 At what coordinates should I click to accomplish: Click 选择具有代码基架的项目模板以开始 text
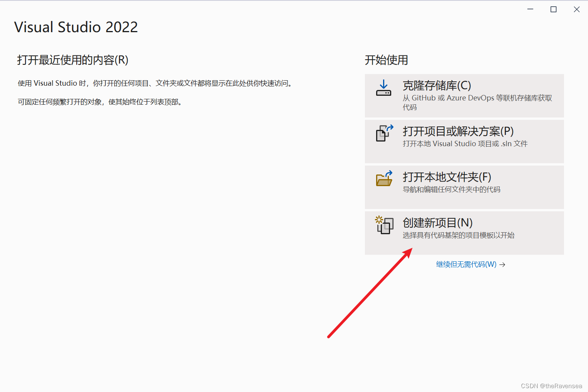click(458, 235)
